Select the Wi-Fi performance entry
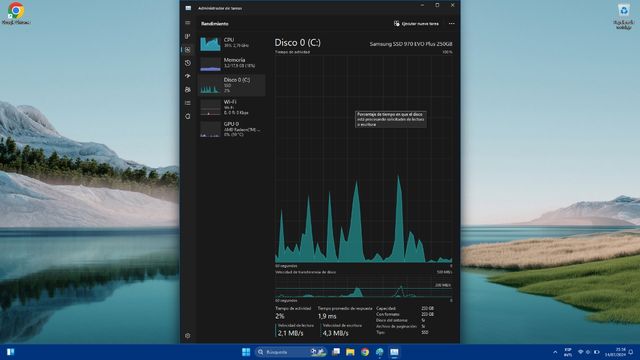The height and width of the screenshot is (360, 640). click(231, 107)
